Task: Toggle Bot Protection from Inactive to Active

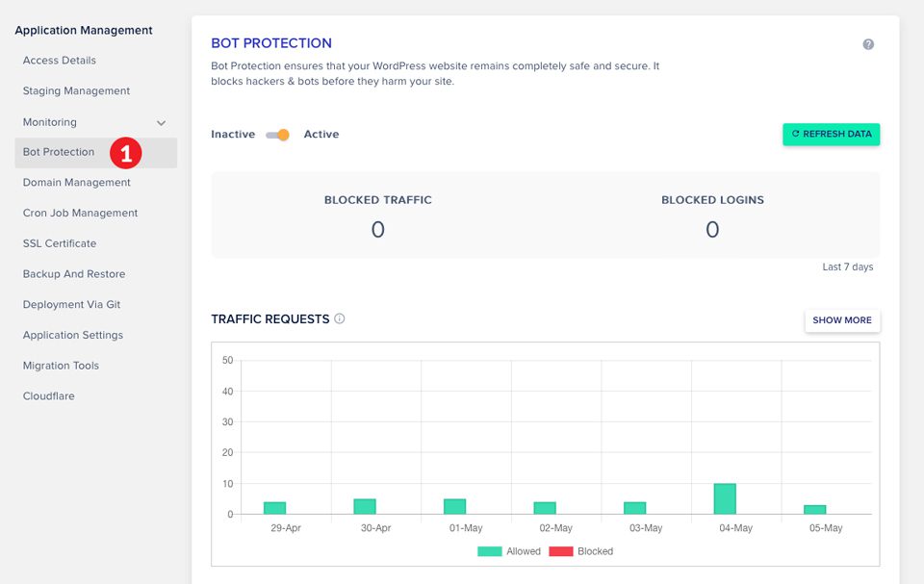Action: click(278, 135)
